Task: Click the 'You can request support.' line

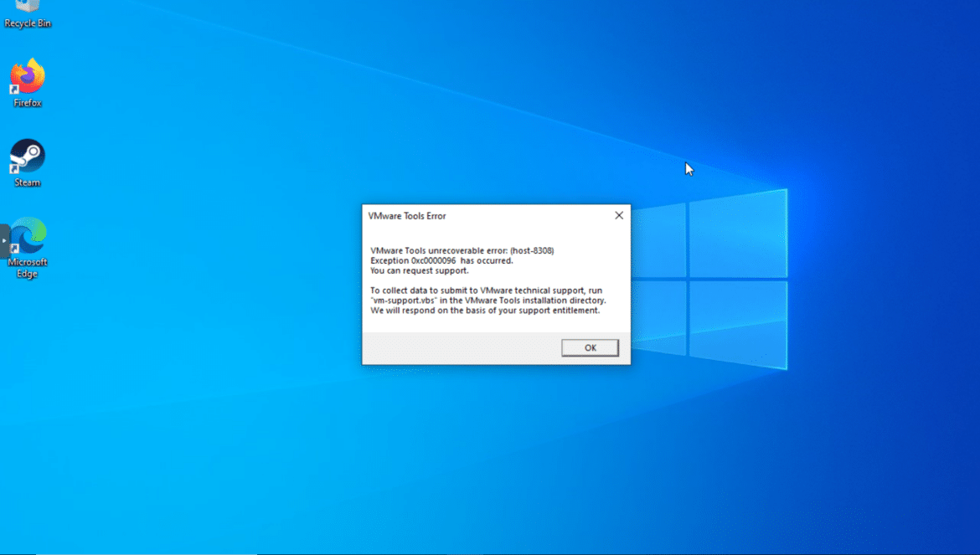Action: pos(420,270)
